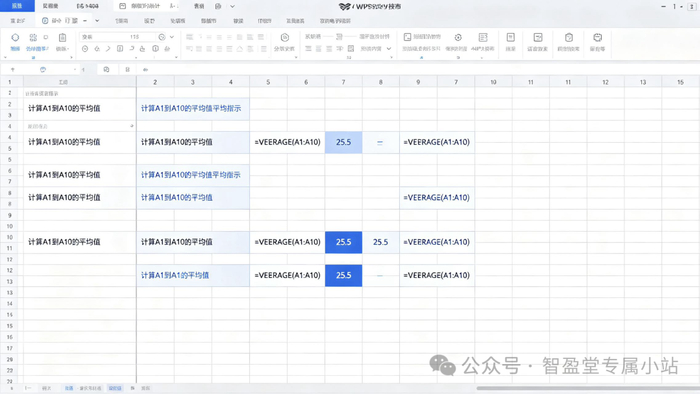Viewport: 700px width, 394px height.
Task: Click the hexagon icon at ribbon's far left
Action: point(15,37)
